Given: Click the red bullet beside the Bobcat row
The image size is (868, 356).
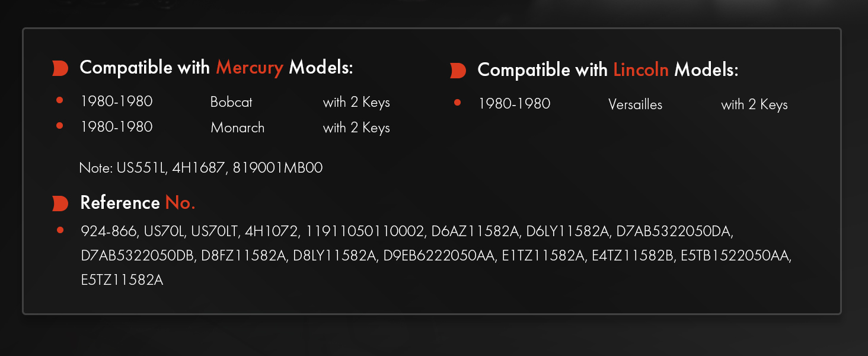Looking at the screenshot, I should click(x=59, y=100).
